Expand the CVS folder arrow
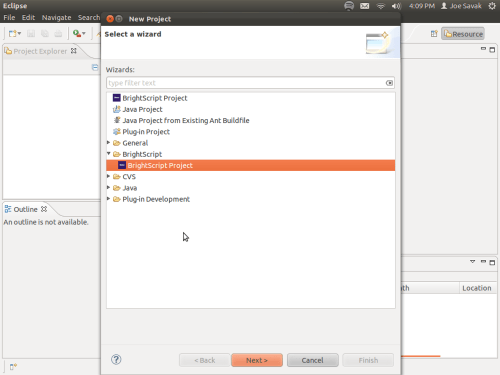Image resolution: width=500 pixels, height=375 pixels. pos(108,176)
